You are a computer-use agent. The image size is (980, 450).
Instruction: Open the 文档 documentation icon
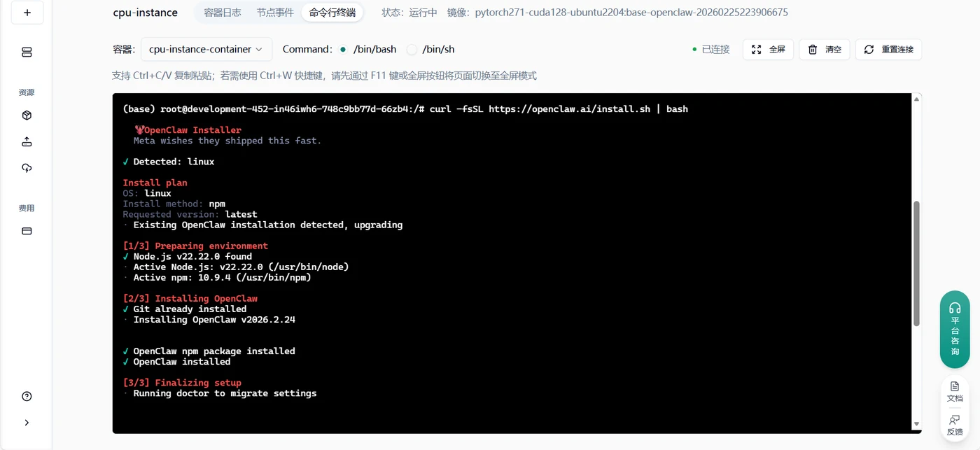pyautogui.click(x=955, y=392)
